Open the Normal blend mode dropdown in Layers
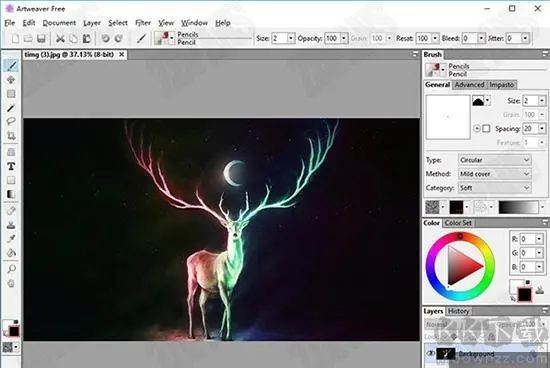Viewport: 550px width, 368px height. click(457, 324)
